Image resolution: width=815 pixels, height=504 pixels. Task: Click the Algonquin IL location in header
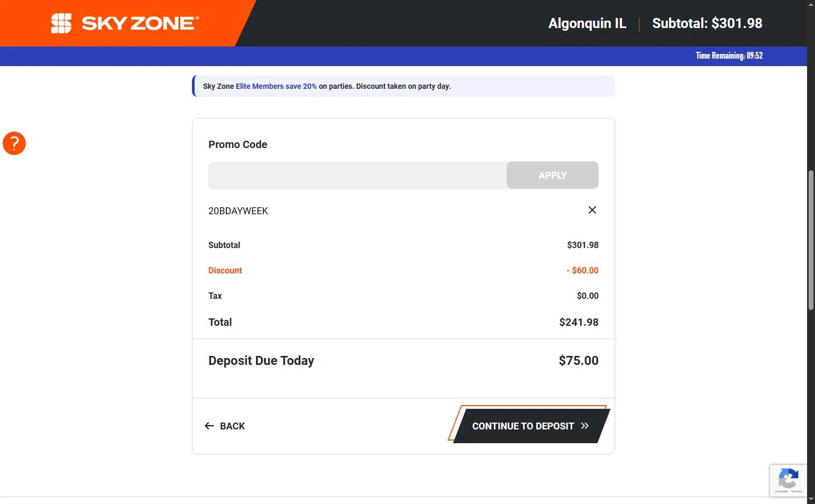[587, 23]
